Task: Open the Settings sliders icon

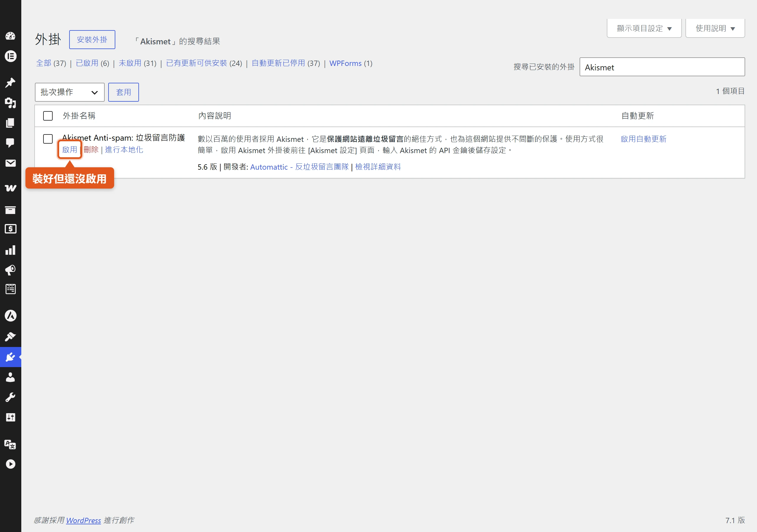Action: pyautogui.click(x=11, y=417)
